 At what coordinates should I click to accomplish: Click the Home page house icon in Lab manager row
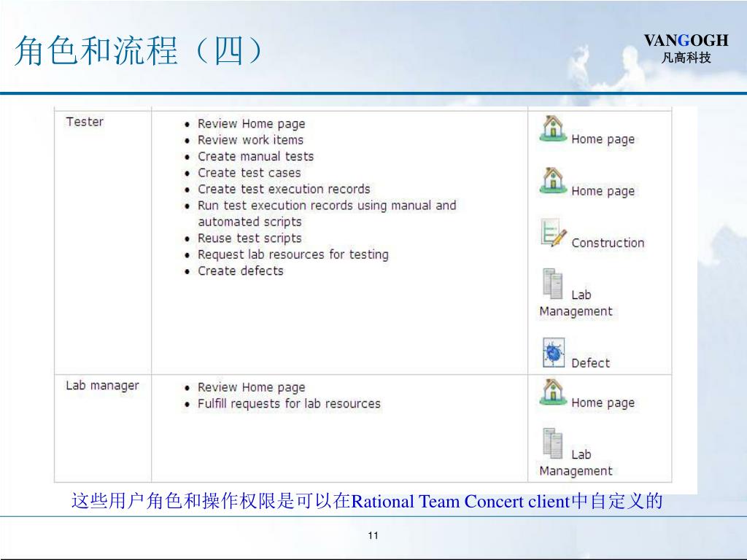pos(553,392)
